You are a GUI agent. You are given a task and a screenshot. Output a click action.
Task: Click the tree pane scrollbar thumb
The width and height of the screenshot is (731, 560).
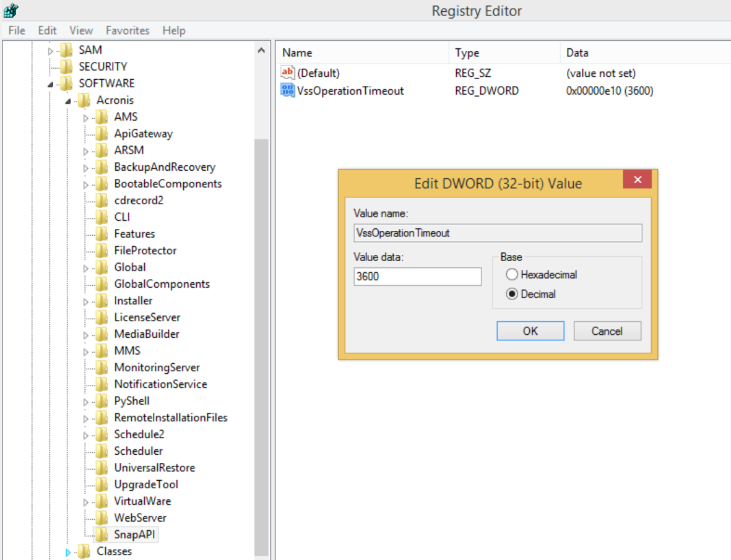point(262,347)
